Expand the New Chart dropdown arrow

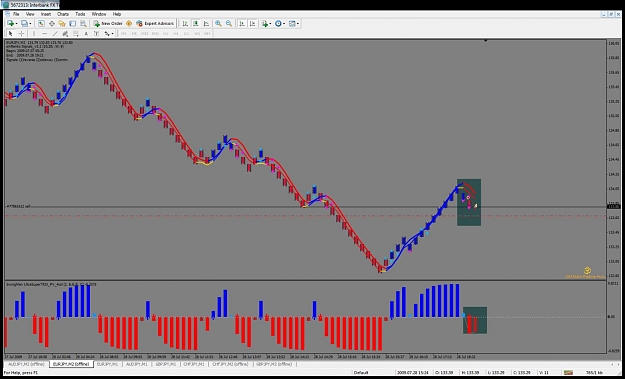tap(16, 24)
